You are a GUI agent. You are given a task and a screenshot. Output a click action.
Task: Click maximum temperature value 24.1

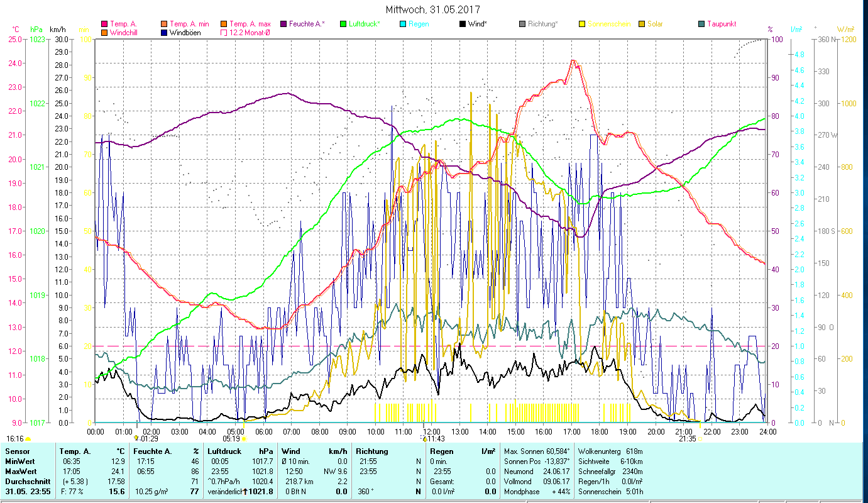[117, 471]
